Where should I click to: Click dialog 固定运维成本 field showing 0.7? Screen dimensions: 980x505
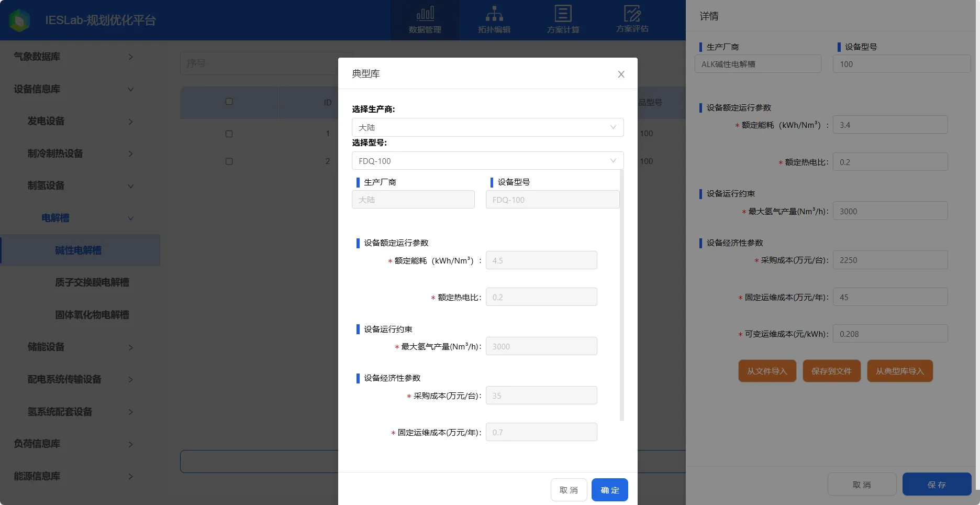point(541,432)
